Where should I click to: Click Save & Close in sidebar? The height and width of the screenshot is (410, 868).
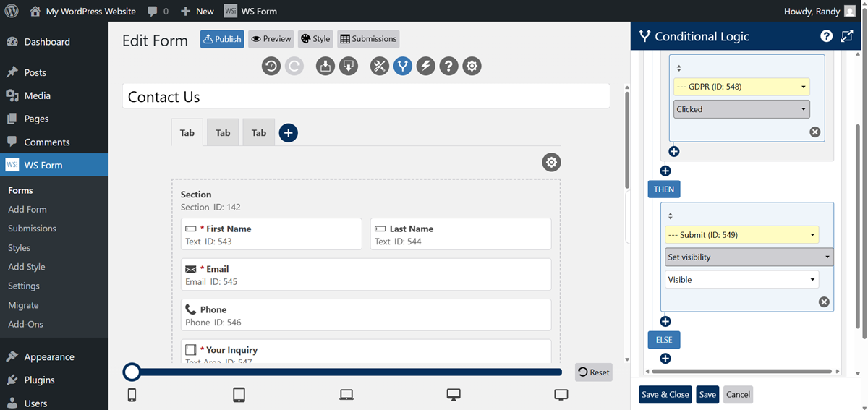665,394
